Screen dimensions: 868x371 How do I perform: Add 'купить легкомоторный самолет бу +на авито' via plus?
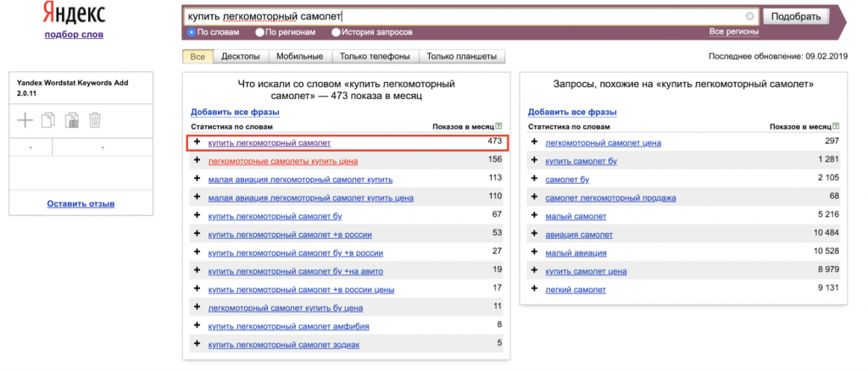click(x=197, y=270)
